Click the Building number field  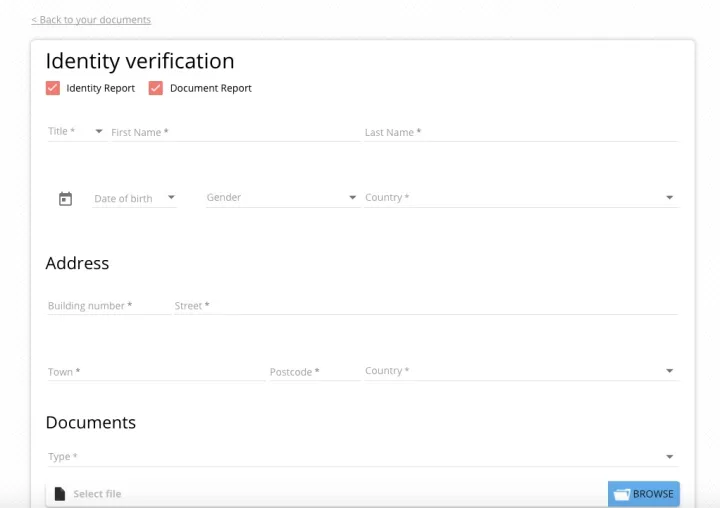[107, 306]
